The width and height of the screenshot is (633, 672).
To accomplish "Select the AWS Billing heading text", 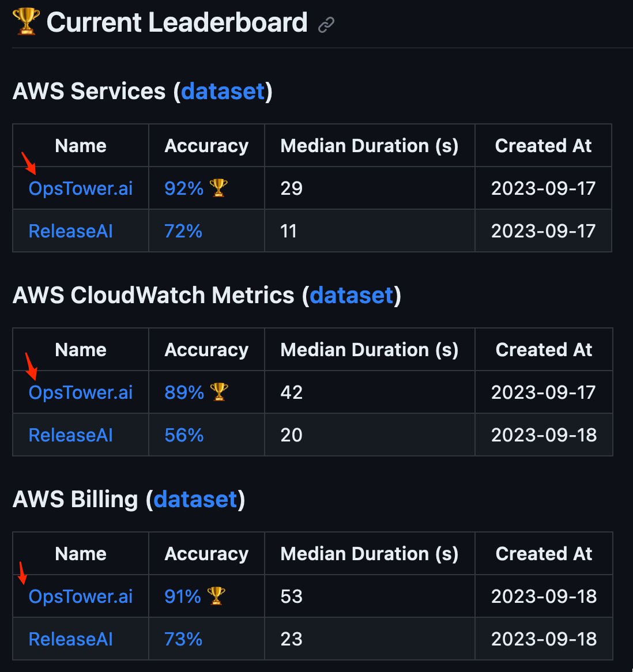I will [75, 499].
